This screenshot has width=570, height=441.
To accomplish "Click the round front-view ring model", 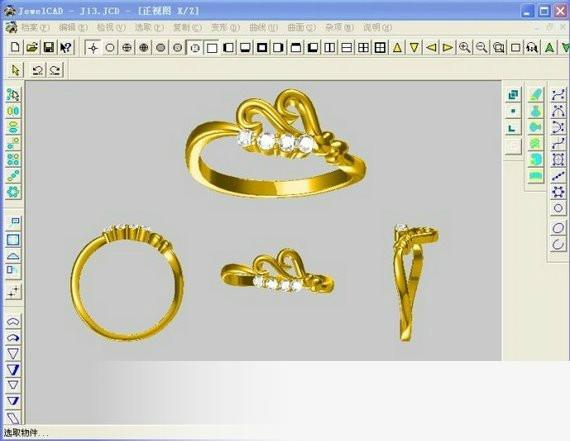I will click(x=127, y=282).
